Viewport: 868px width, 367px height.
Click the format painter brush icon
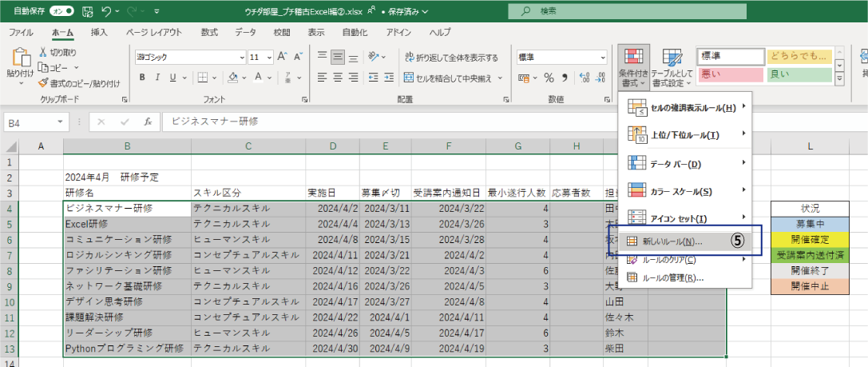[45, 83]
